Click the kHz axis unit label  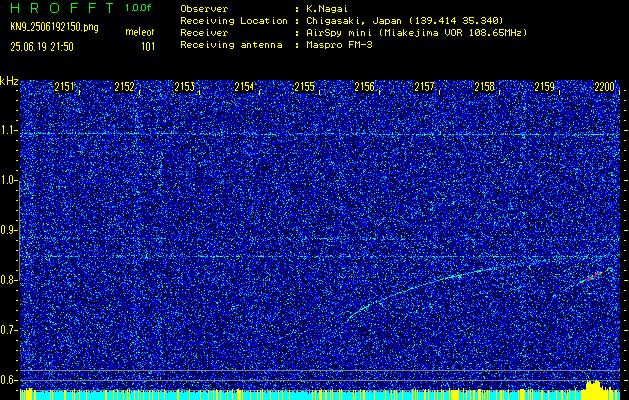tap(9, 81)
